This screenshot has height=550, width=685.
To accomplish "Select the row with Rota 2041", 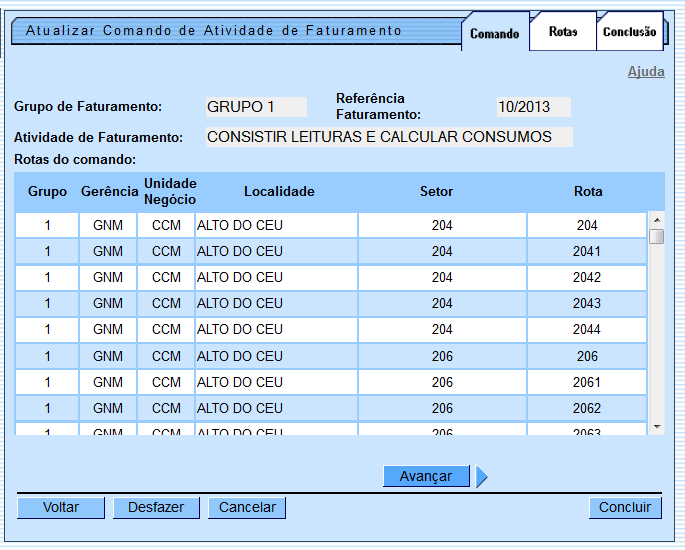I will pos(330,252).
